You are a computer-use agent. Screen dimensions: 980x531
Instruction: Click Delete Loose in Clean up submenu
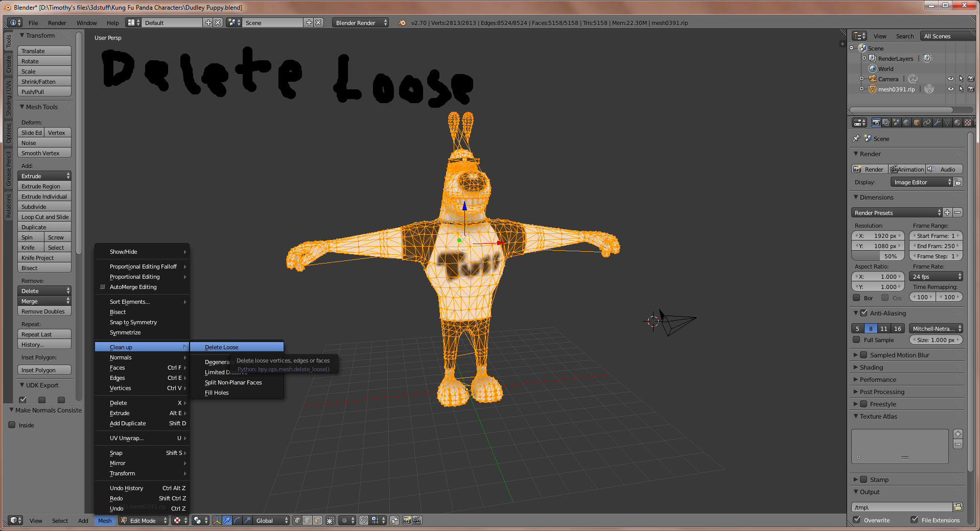(x=237, y=347)
